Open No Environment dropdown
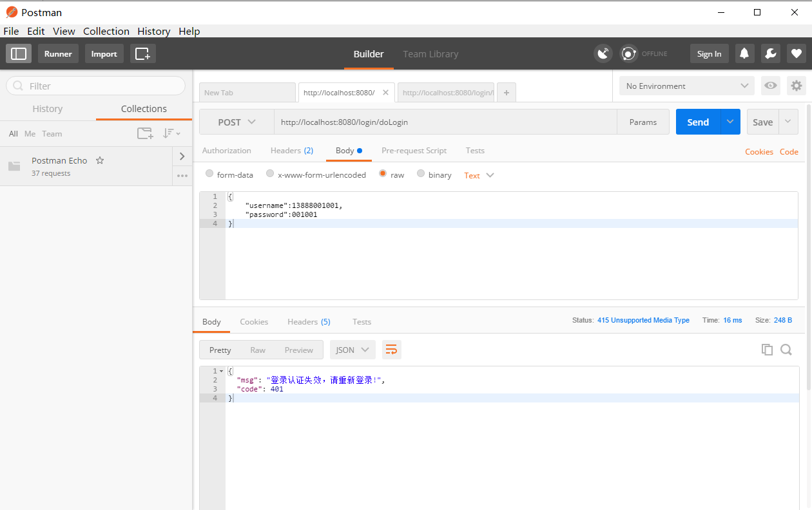This screenshot has height=510, width=812. [x=687, y=86]
